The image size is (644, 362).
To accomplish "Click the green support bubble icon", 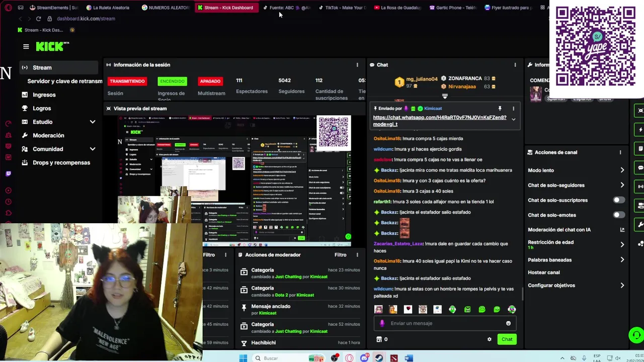I will pos(636,335).
